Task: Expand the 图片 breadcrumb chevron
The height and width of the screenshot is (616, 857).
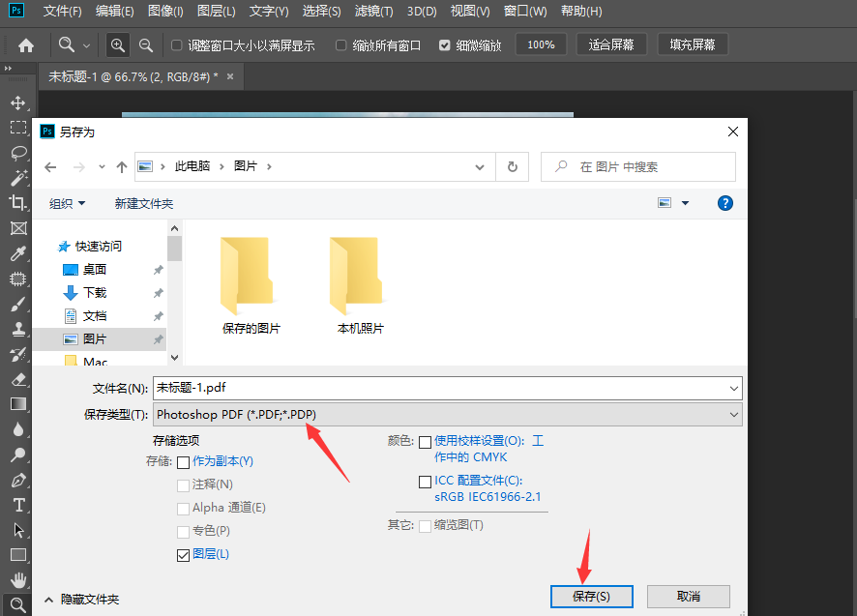Action: pos(269,166)
